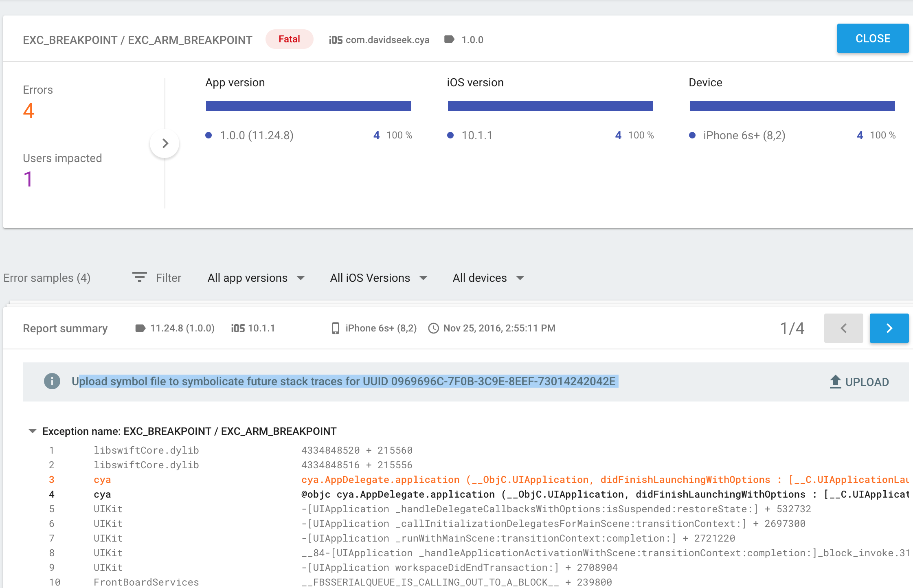Click the next report arrow button
Viewport: 913px width, 588px height.
tap(892, 328)
